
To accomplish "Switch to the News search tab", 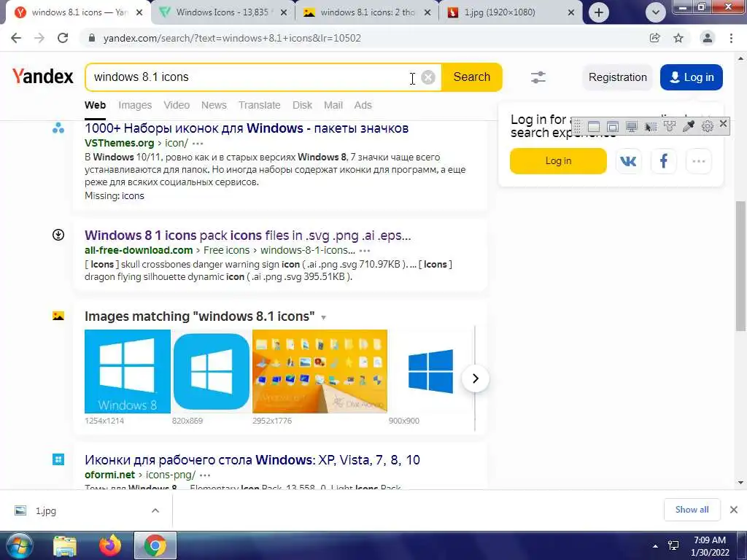I will 214,105.
